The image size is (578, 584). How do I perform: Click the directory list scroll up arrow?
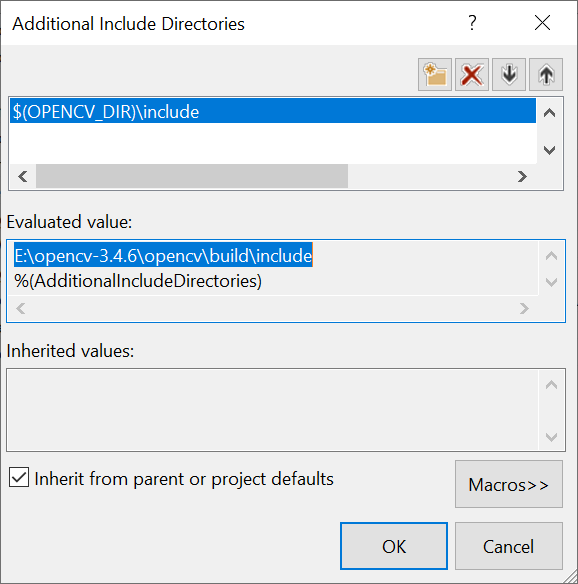pyautogui.click(x=550, y=113)
